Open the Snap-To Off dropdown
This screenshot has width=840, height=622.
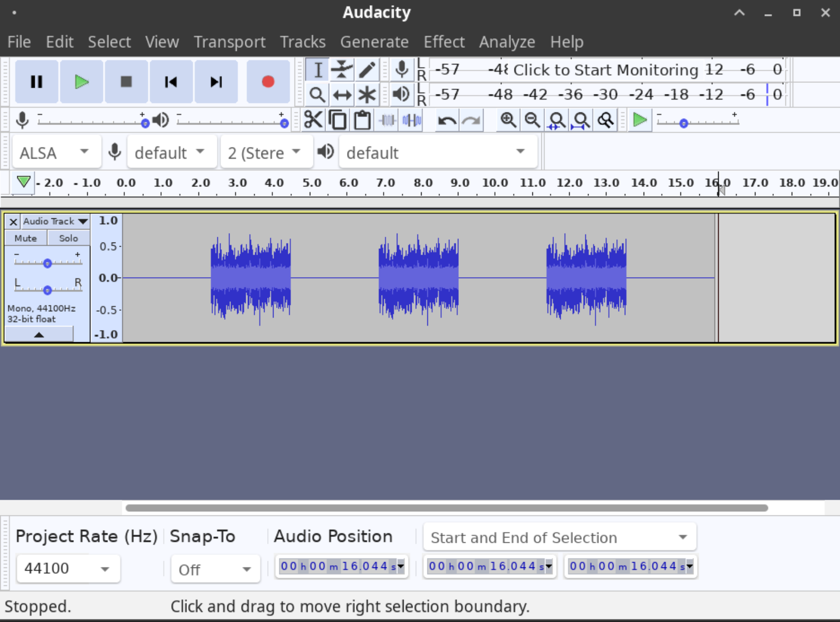coord(215,570)
